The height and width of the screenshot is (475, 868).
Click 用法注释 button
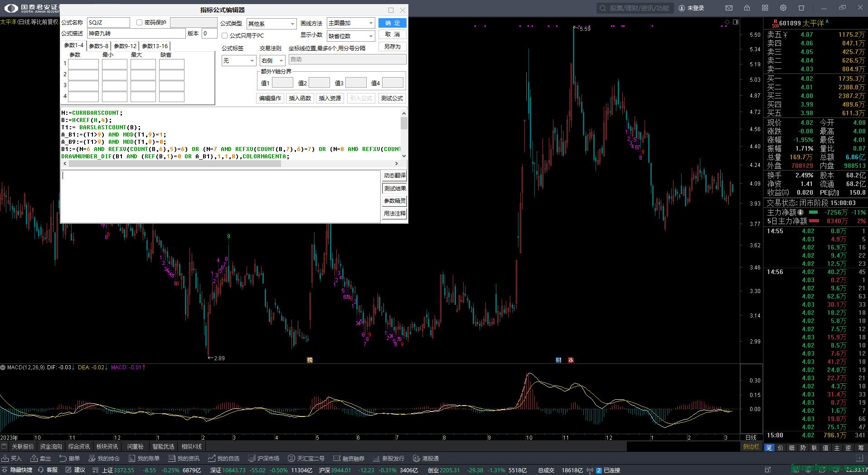[395, 213]
